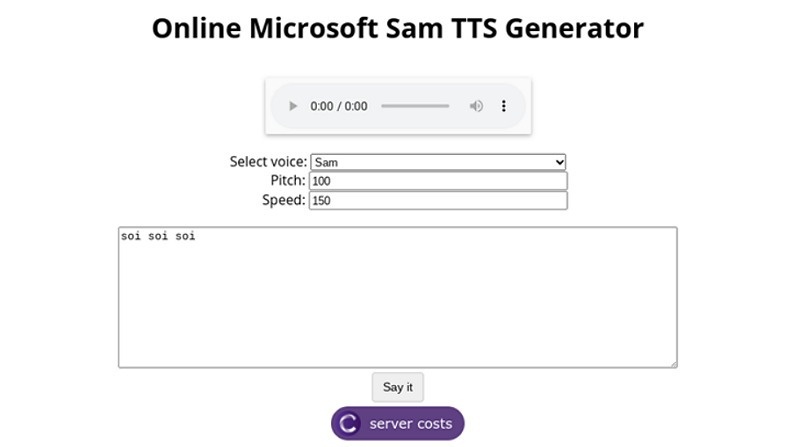Focus the Speed input field
The height and width of the screenshot is (447, 800).
[438, 201]
